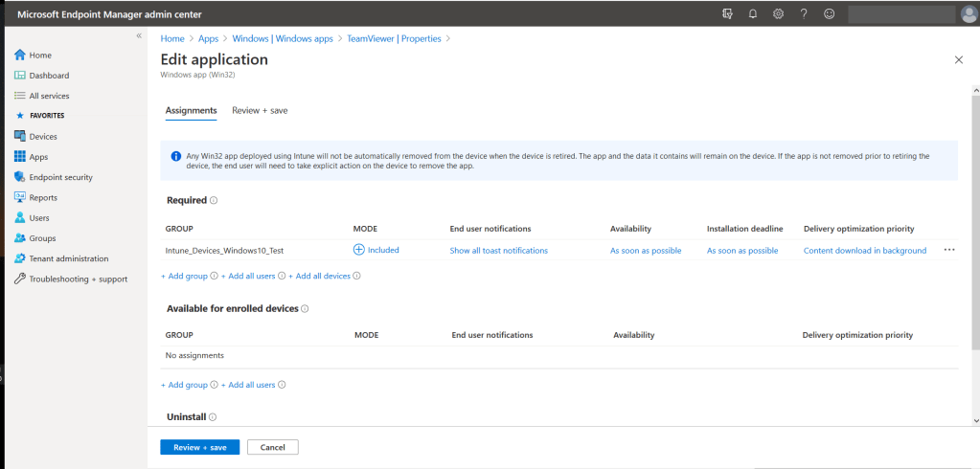Click info icon next to Required heading

(x=214, y=201)
